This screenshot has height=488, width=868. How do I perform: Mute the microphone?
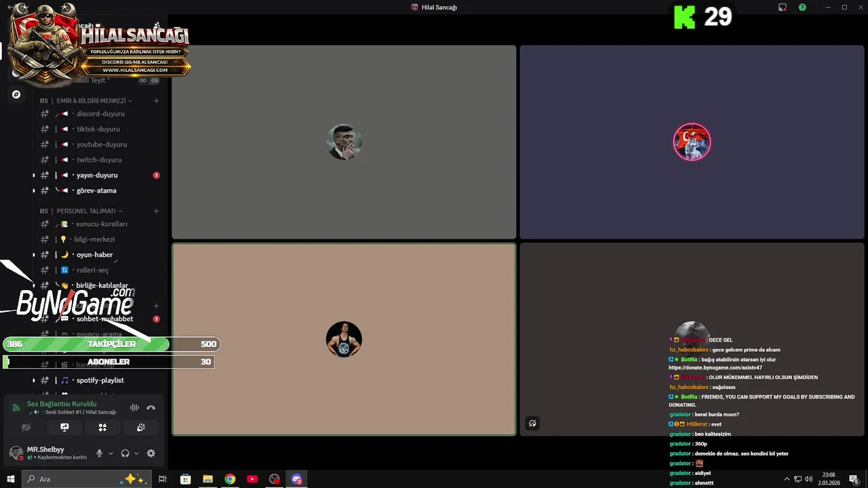pos(100,453)
